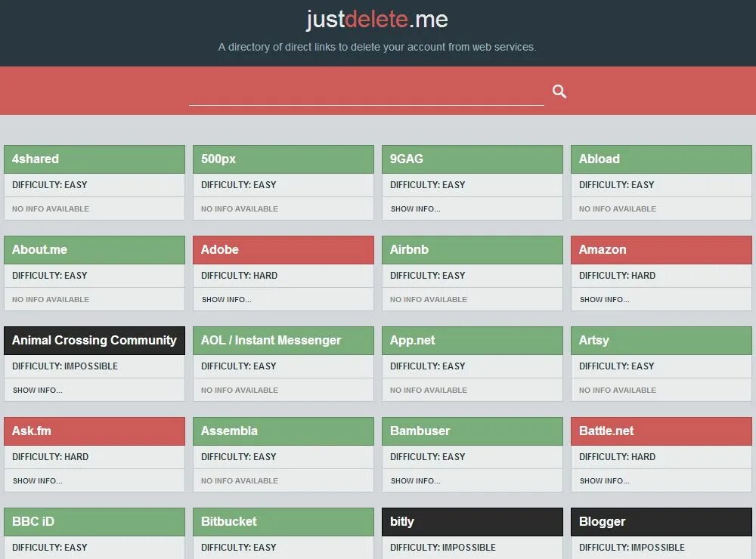Open the Adobe deletion link
This screenshot has height=559, width=756.
pyautogui.click(x=283, y=249)
